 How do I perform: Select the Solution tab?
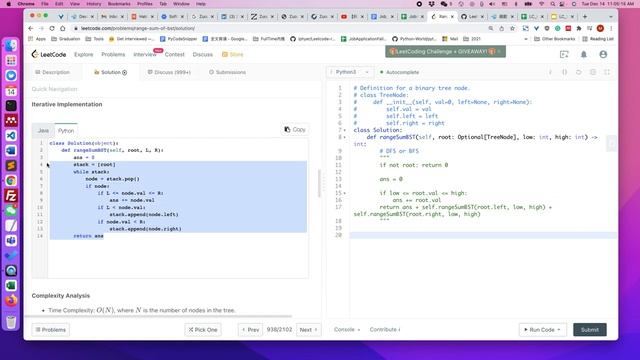point(110,72)
